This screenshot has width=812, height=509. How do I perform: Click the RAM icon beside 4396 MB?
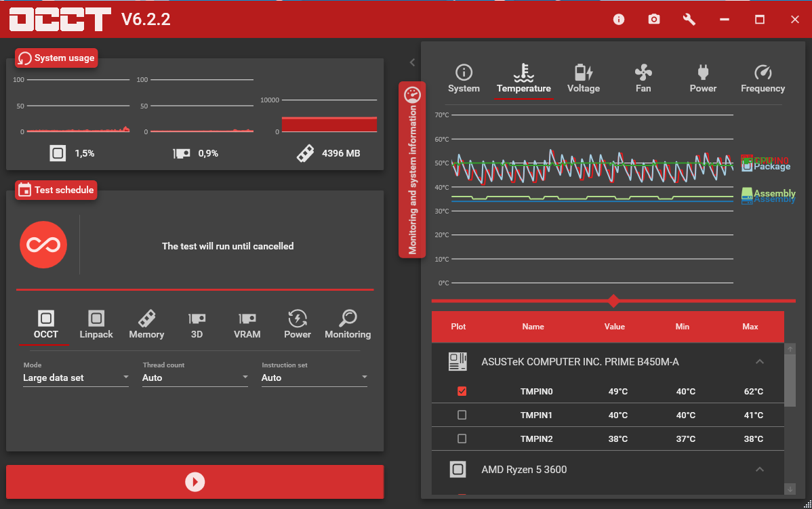tap(305, 153)
